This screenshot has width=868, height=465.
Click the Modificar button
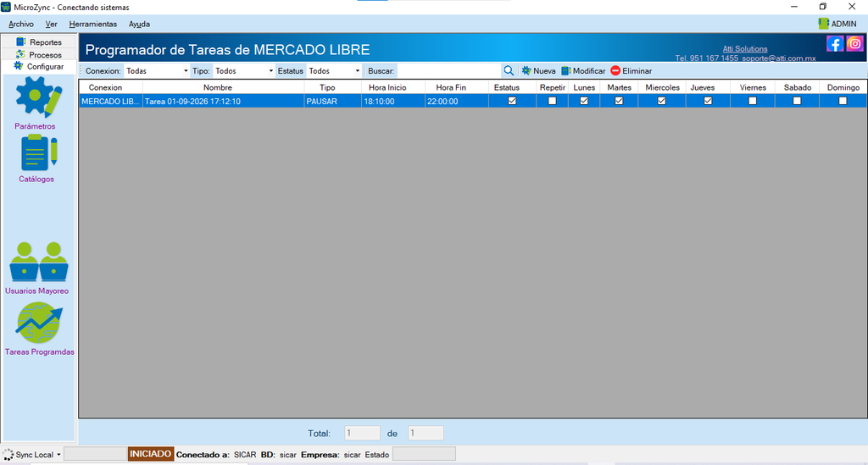(x=583, y=71)
